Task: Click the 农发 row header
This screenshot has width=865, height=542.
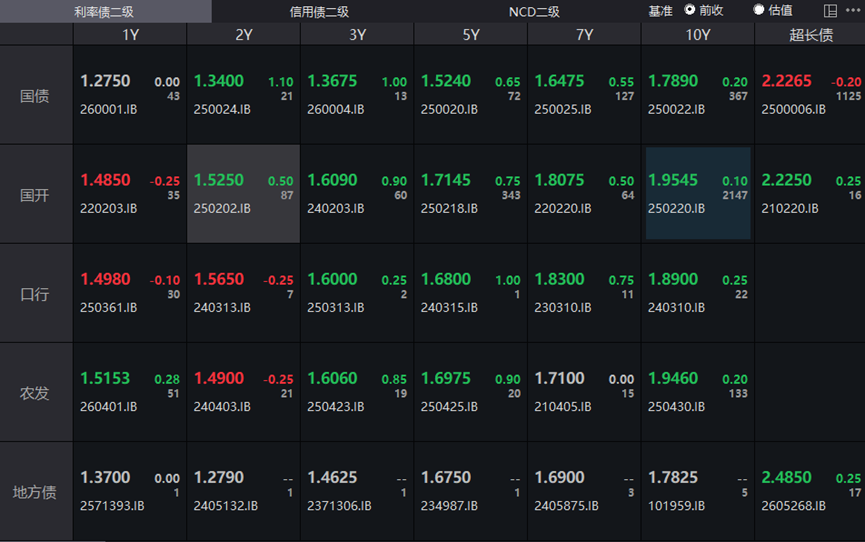Action: click(x=36, y=393)
